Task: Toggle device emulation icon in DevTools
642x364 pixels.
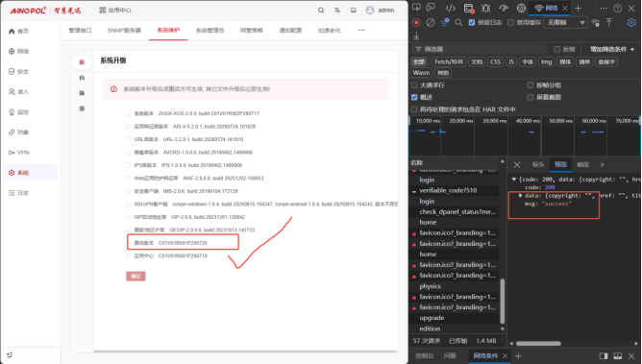Action: pyautogui.click(x=431, y=8)
